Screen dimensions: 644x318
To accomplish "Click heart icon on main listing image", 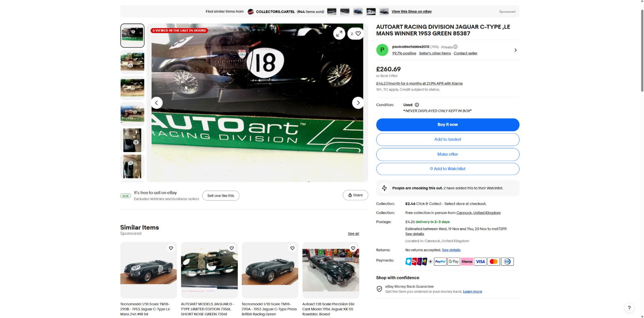I will click(355, 34).
